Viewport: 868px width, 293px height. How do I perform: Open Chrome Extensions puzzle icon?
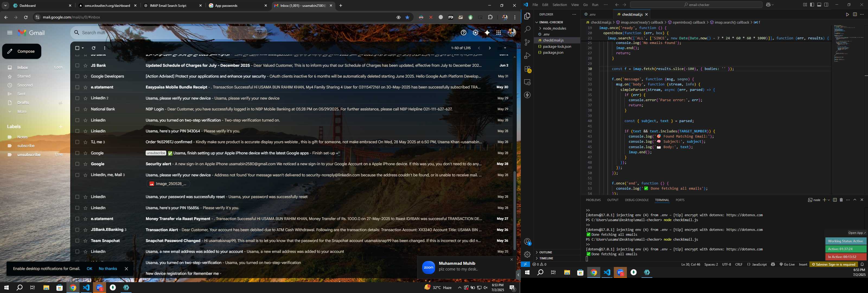coord(490,17)
